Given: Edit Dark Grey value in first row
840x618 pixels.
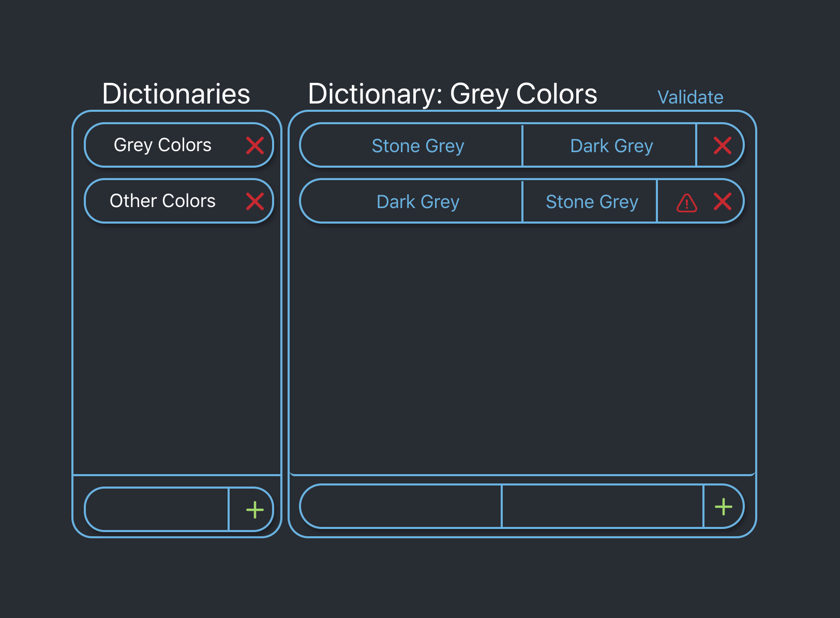Looking at the screenshot, I should (x=611, y=145).
